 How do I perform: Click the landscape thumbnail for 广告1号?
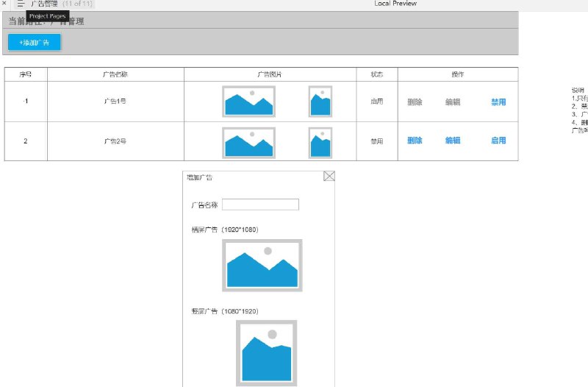tap(248, 102)
